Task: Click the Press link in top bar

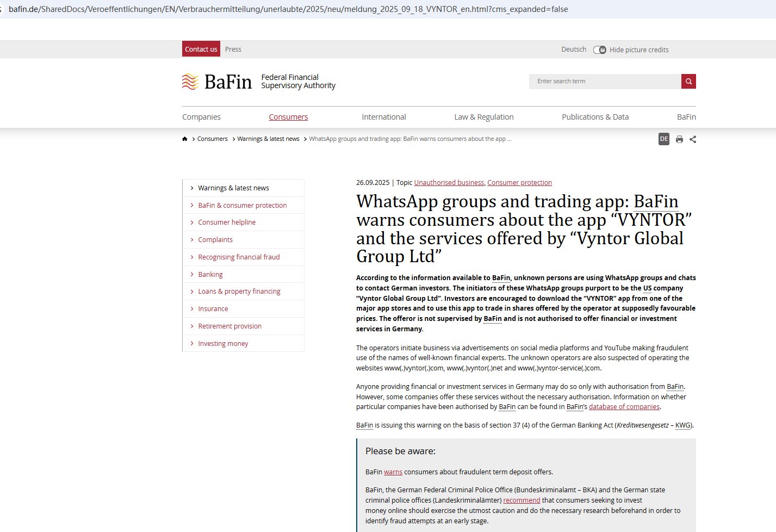Action: [233, 50]
